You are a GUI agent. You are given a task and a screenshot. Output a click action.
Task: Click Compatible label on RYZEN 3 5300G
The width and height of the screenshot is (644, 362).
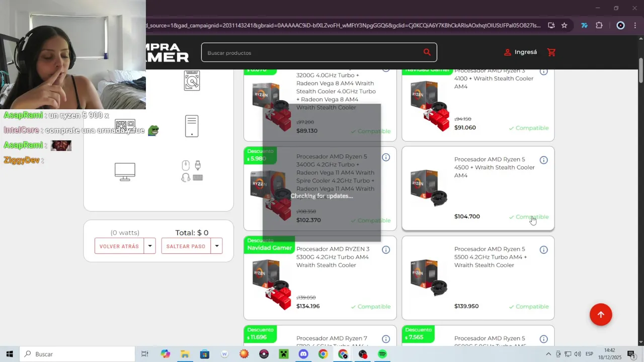pos(370,307)
